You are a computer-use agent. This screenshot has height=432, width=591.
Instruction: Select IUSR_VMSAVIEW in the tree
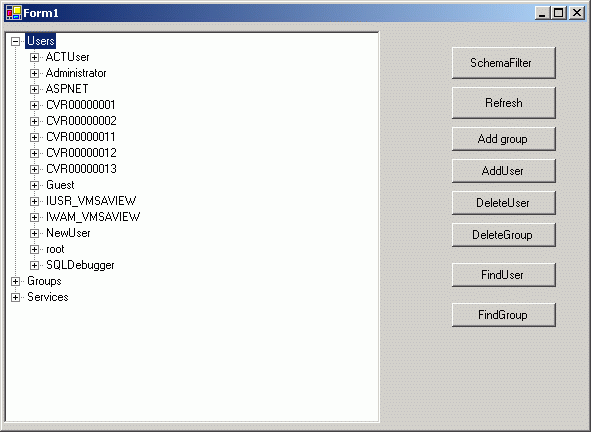[x=91, y=201]
